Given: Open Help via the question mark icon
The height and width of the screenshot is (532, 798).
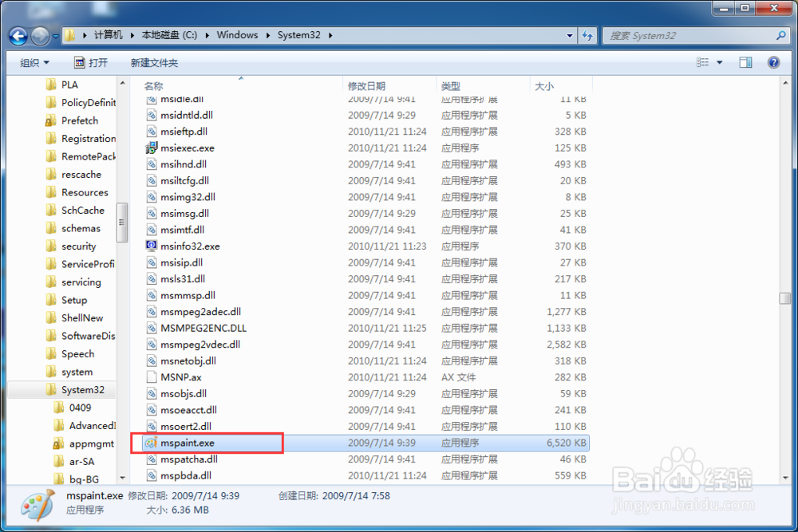Looking at the screenshot, I should point(772,61).
